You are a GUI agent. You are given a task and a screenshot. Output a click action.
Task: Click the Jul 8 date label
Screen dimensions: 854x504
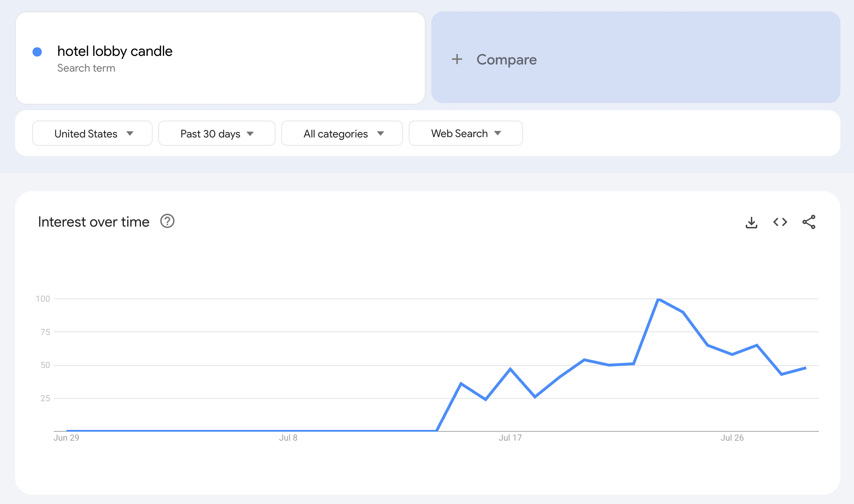(288, 438)
